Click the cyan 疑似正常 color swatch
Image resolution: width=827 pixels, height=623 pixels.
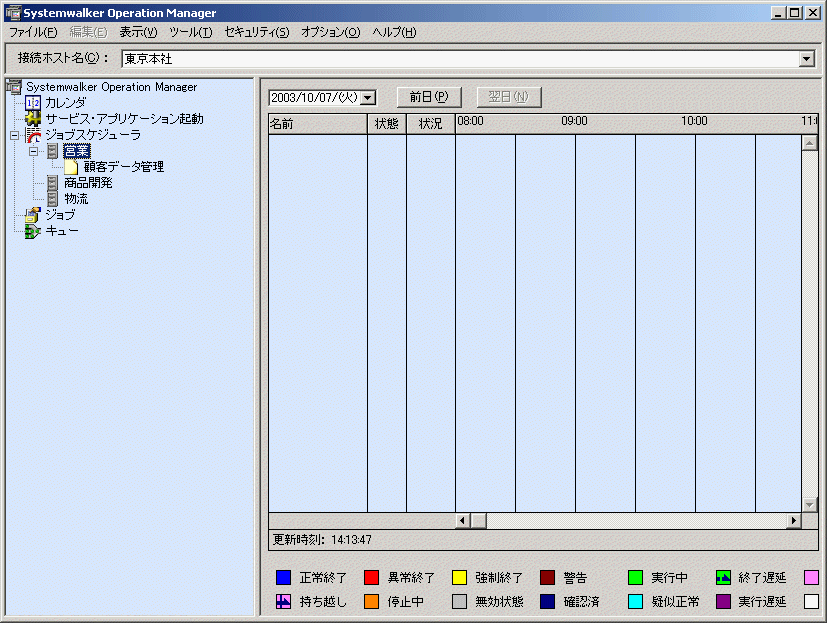636,601
